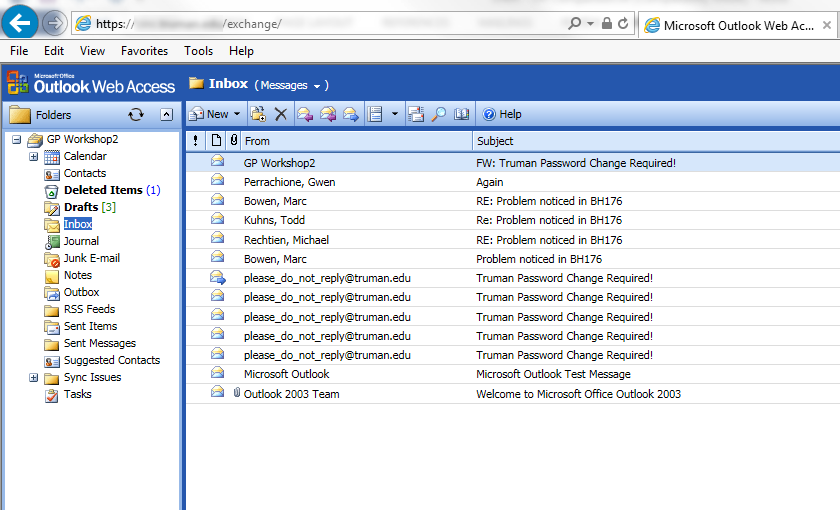
Task: Click the Junk E-mail folder icon
Action: click(52, 259)
